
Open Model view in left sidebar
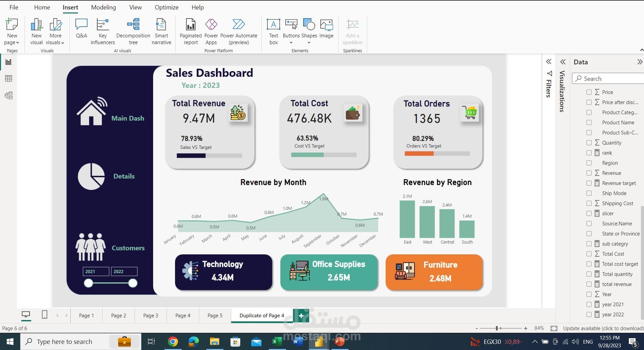click(x=9, y=96)
